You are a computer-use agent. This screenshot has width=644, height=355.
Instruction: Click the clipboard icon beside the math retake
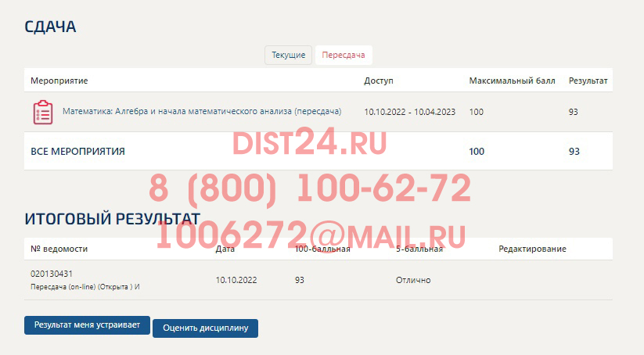tap(42, 113)
